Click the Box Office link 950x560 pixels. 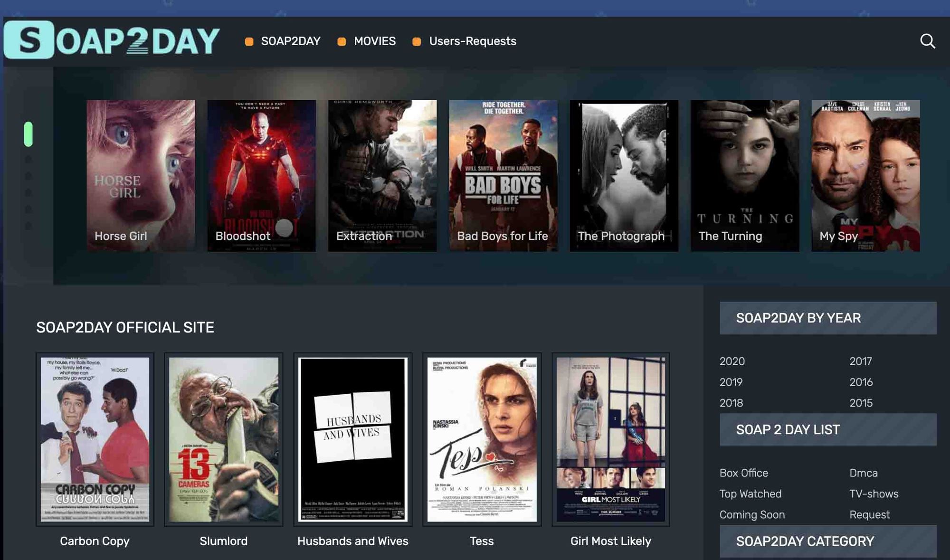(744, 473)
